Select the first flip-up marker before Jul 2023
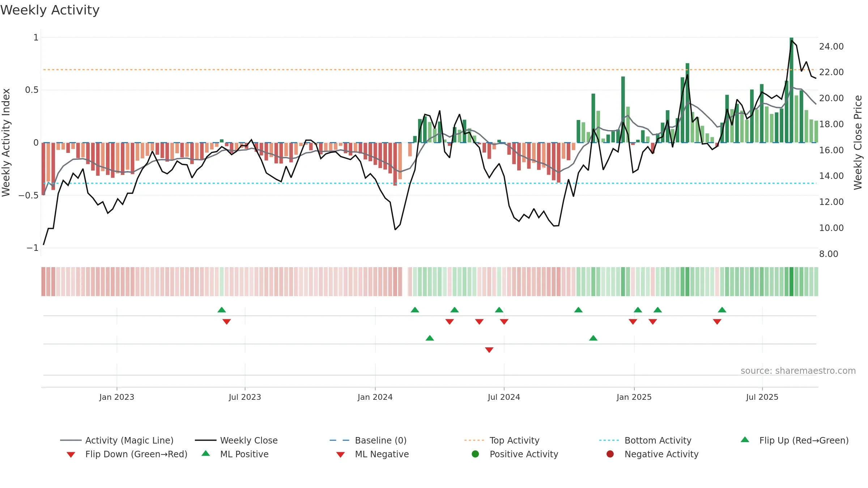 click(x=222, y=310)
